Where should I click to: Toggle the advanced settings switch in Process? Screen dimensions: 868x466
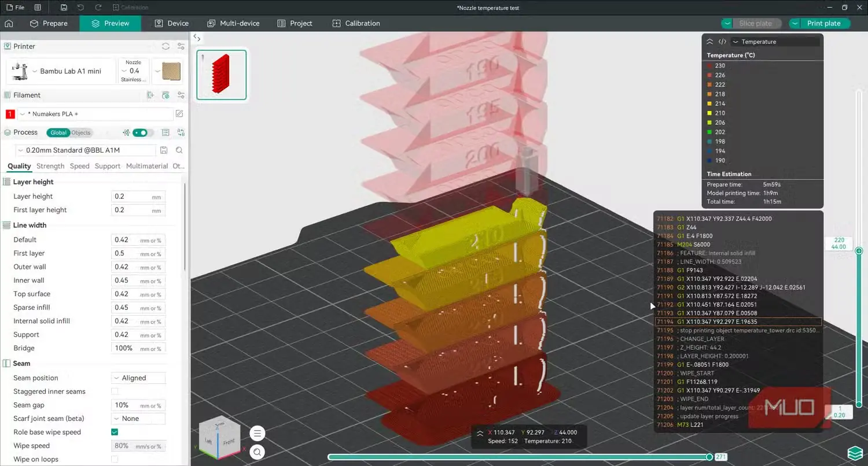[x=140, y=132]
